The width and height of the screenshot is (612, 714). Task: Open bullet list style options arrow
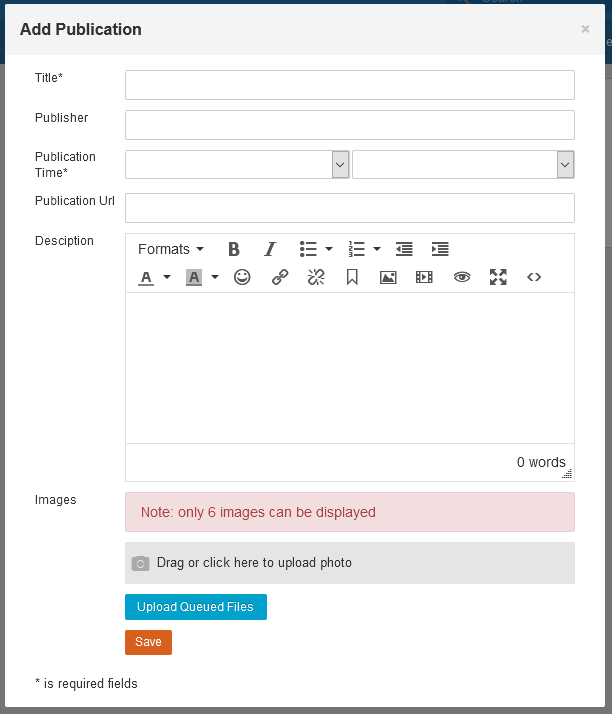point(329,249)
